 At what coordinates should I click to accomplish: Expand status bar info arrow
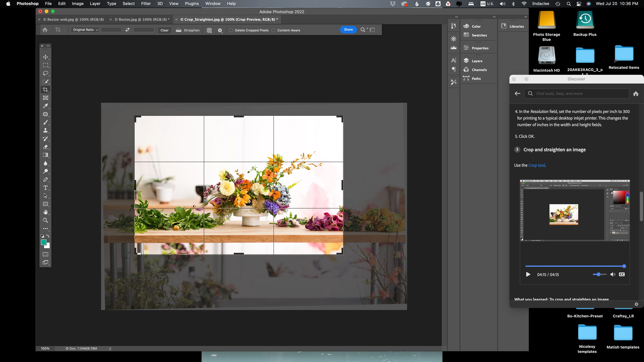110,348
